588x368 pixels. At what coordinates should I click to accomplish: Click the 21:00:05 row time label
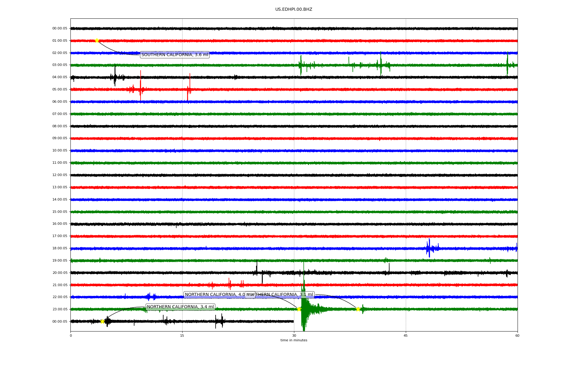[x=60, y=285]
